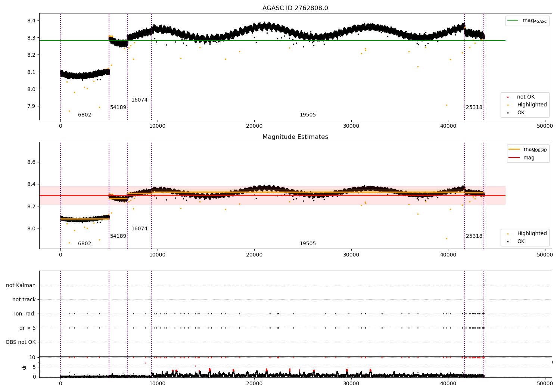
Task: Click obsid label 16074 in top plot
Action: click(139, 100)
